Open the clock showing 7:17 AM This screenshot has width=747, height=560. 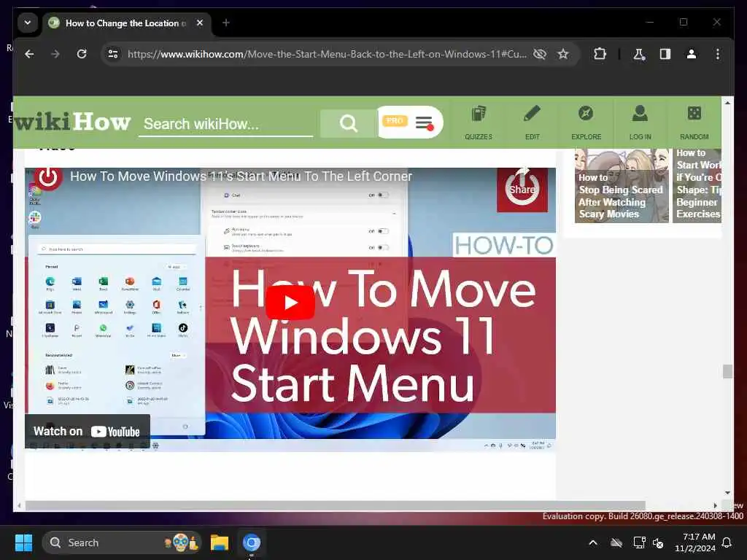click(x=694, y=542)
